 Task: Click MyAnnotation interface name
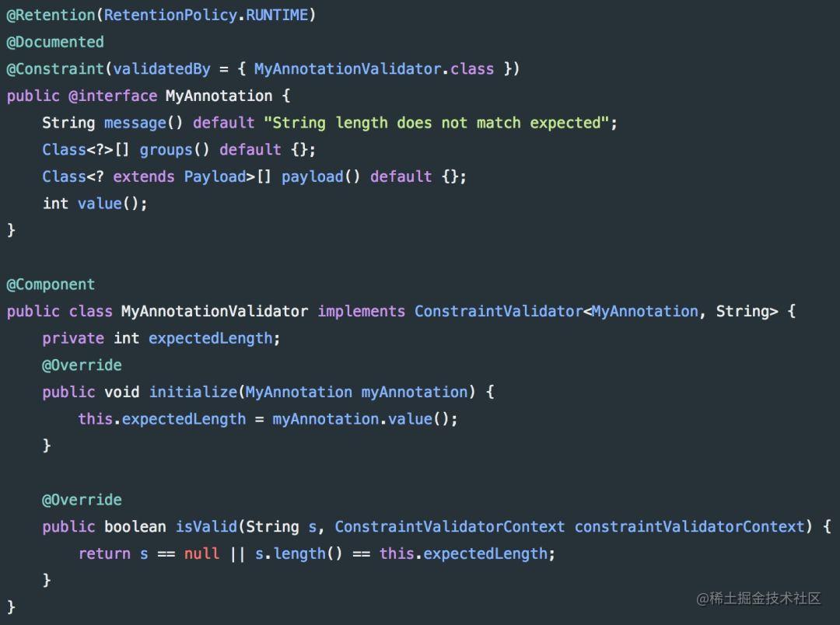(219, 96)
